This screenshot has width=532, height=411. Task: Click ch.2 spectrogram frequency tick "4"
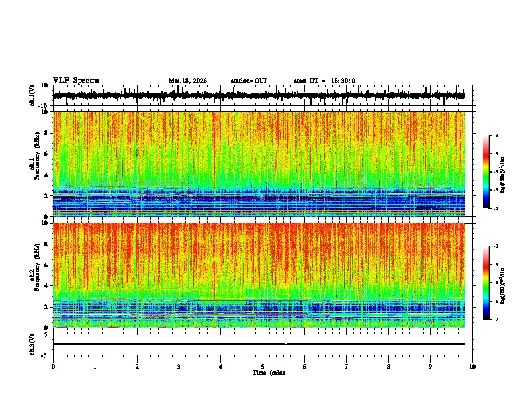click(x=46, y=286)
